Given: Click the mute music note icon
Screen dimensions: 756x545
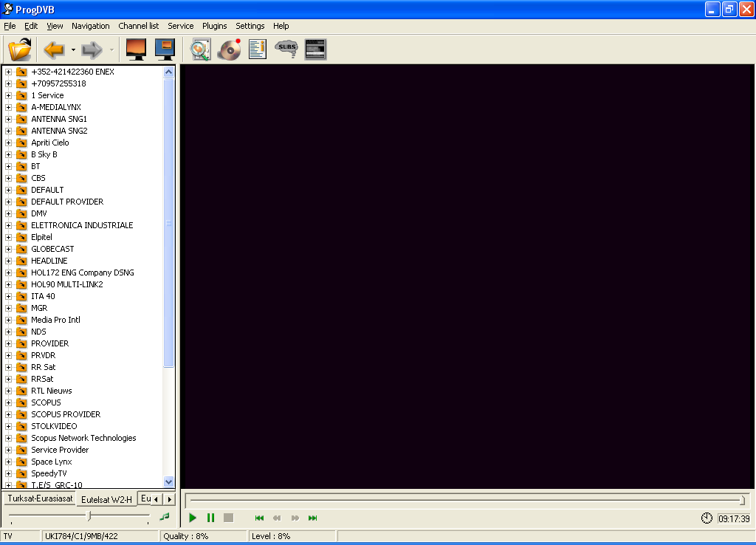Looking at the screenshot, I should click(x=165, y=517).
